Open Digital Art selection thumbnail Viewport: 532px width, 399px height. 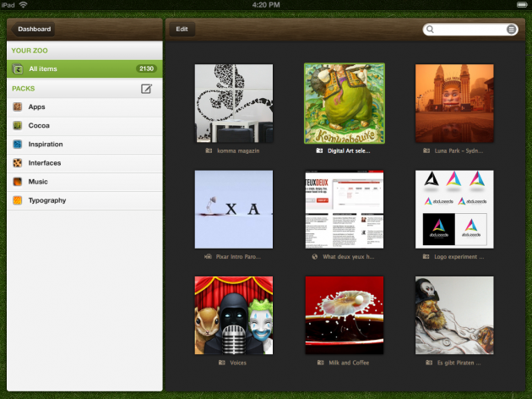(x=345, y=103)
